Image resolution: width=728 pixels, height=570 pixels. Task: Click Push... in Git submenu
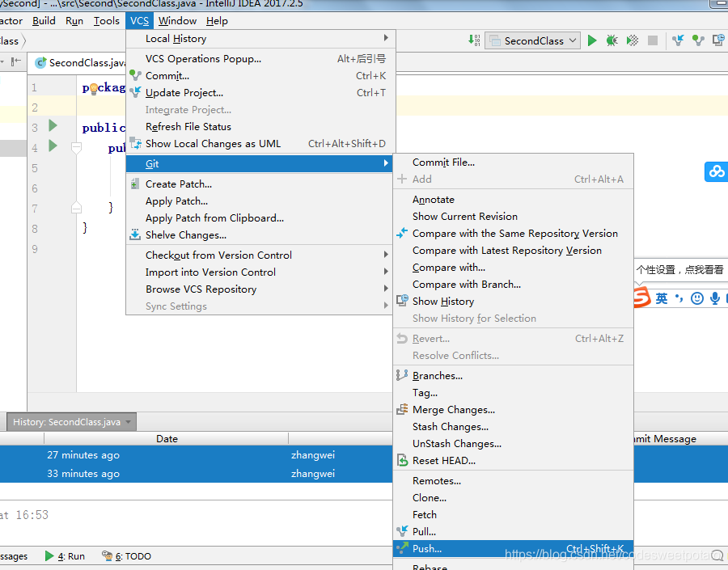click(513, 549)
